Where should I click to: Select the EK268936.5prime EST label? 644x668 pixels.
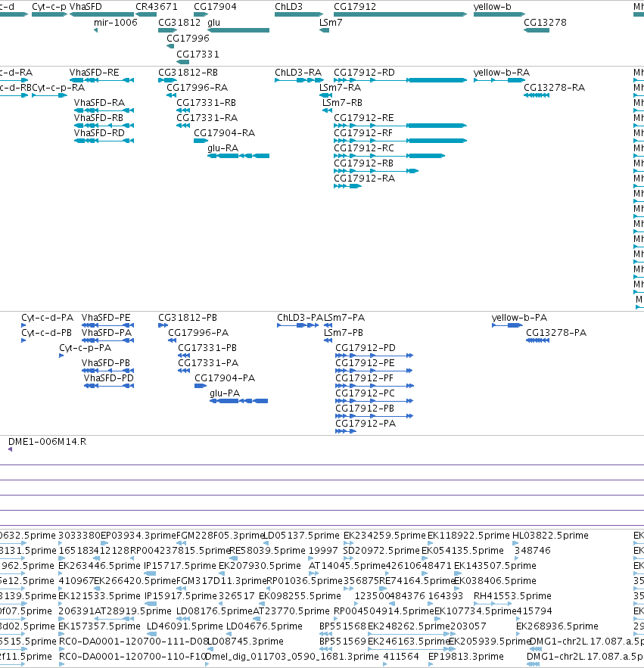tap(557, 626)
